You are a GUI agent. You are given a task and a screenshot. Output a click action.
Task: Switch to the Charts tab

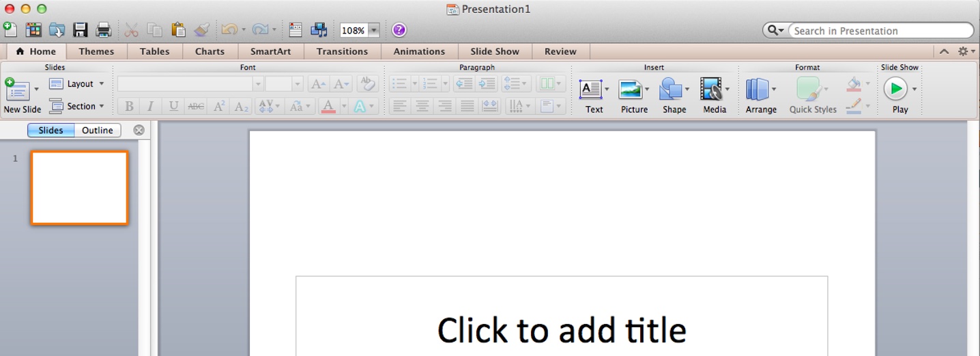click(210, 51)
